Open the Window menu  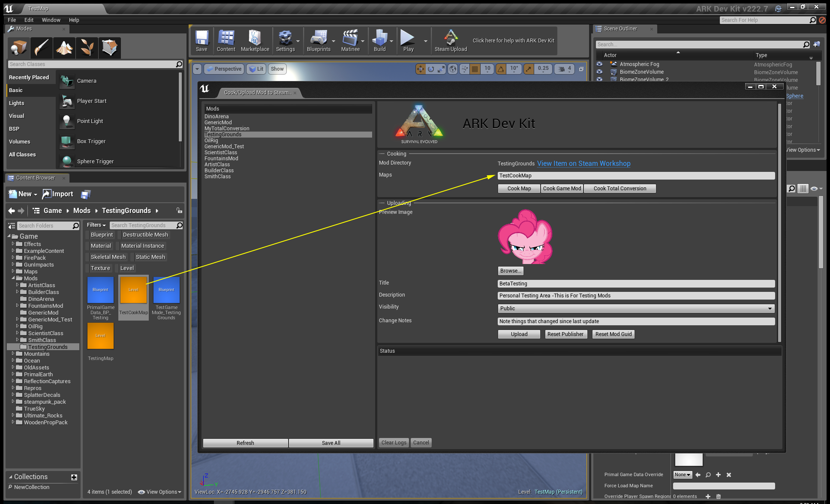[x=51, y=20]
